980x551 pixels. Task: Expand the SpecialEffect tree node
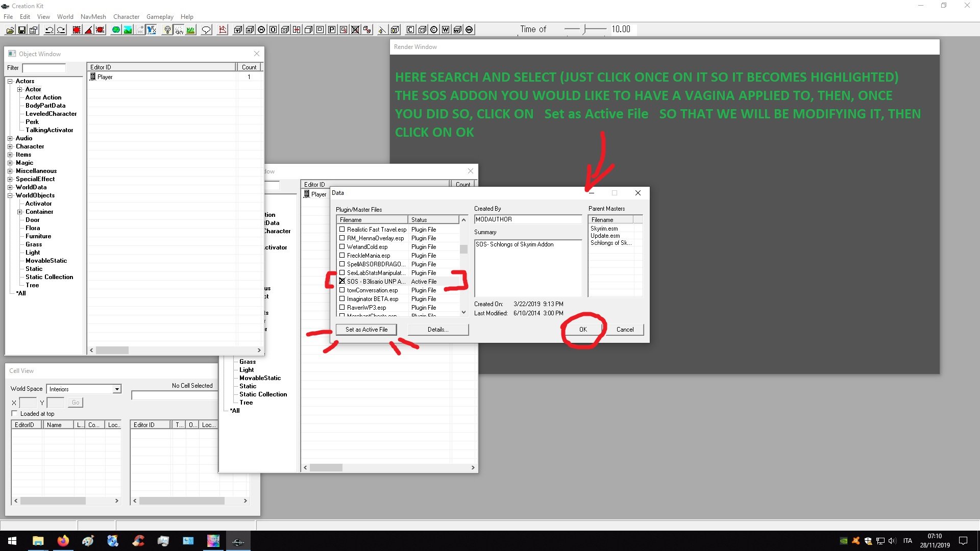(10, 179)
